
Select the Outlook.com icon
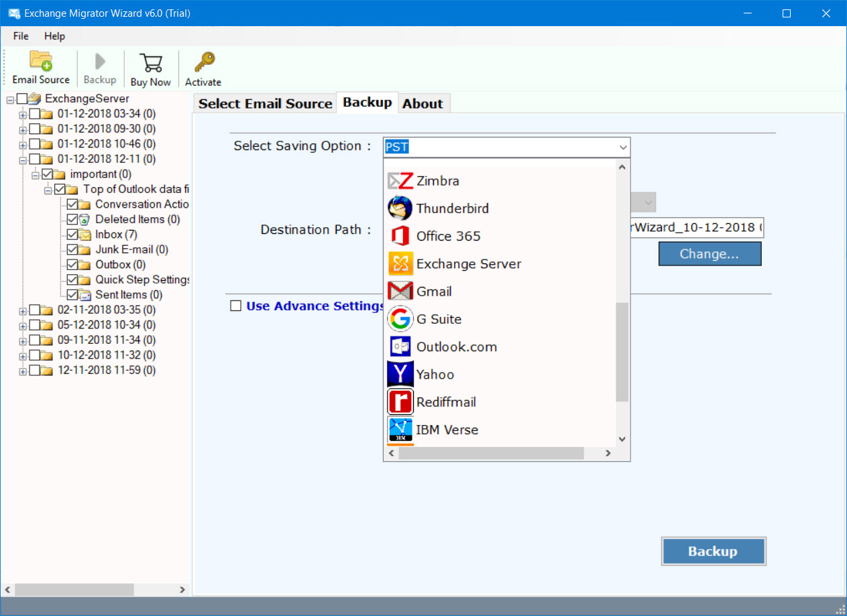point(400,347)
